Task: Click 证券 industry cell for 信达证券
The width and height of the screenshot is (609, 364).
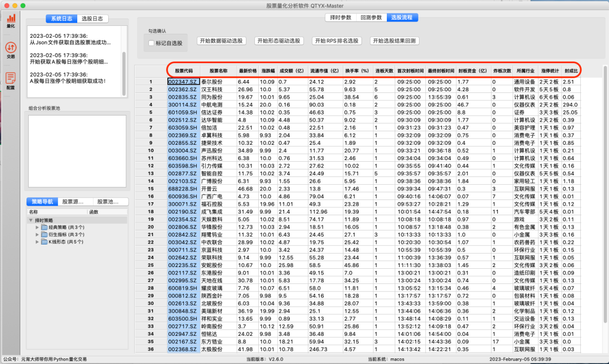Action: (525, 113)
